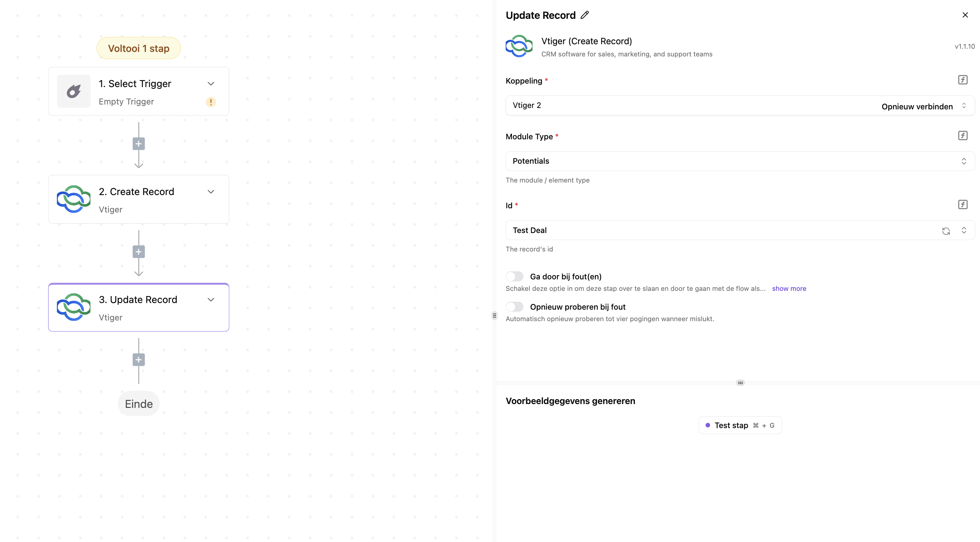Enable Opnieuw proberen bij fout toggle
The width and height of the screenshot is (980, 542).
[x=514, y=307]
